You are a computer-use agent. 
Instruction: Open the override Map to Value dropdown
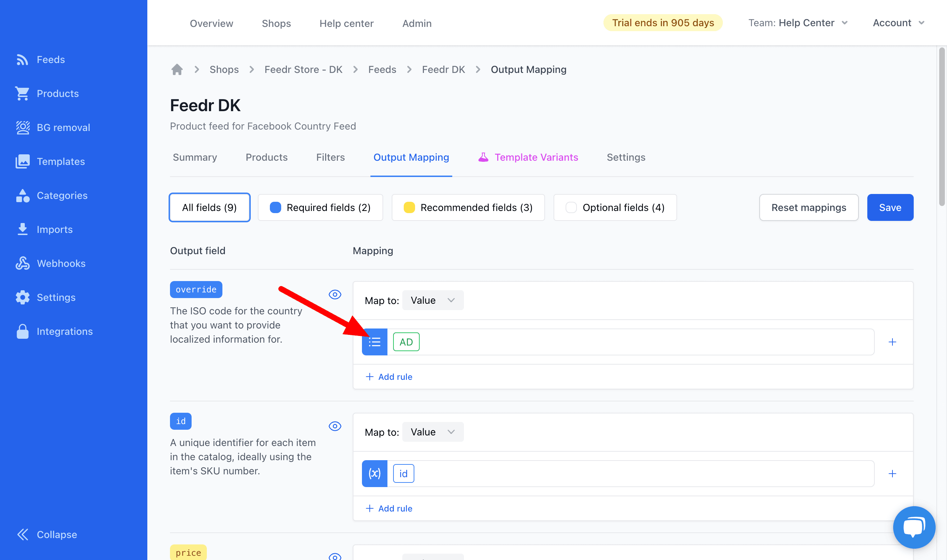[x=432, y=301]
